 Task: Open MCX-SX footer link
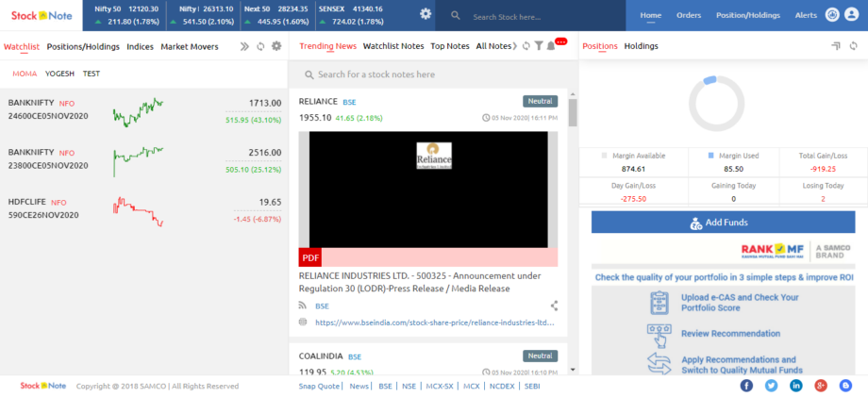click(440, 386)
